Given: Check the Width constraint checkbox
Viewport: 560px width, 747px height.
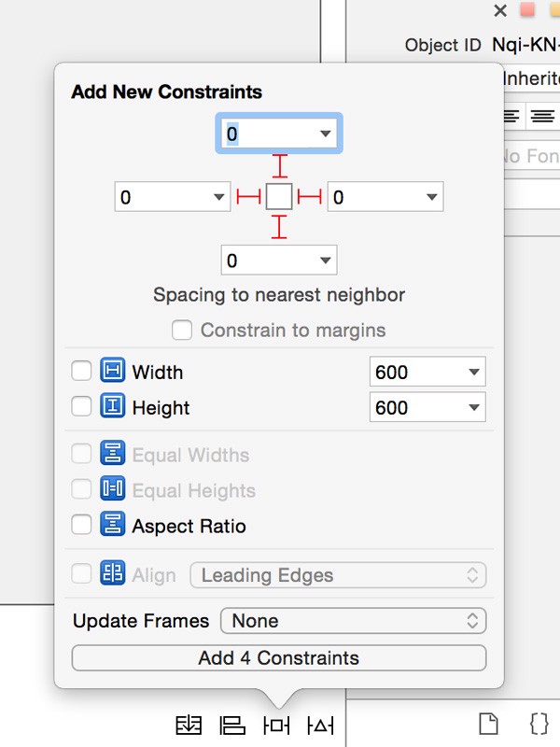Looking at the screenshot, I should click(81, 371).
